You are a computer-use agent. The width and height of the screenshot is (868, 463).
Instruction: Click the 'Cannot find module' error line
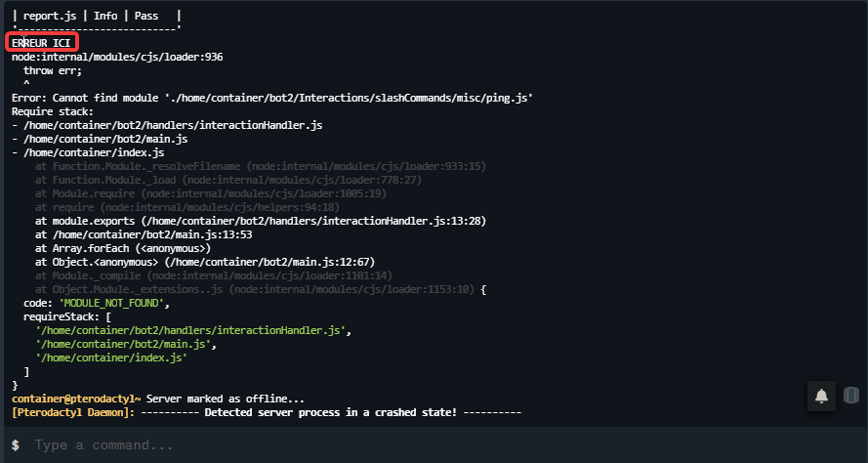272,98
